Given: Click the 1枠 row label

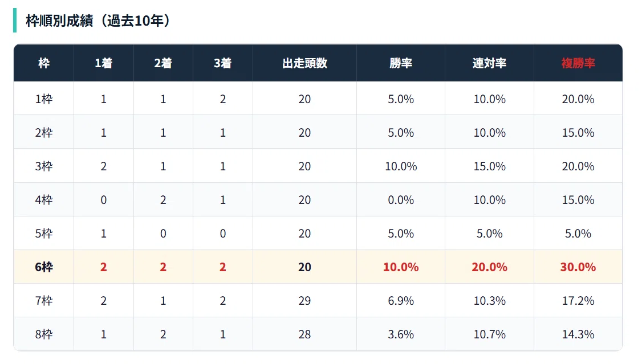Looking at the screenshot, I should [x=44, y=99].
